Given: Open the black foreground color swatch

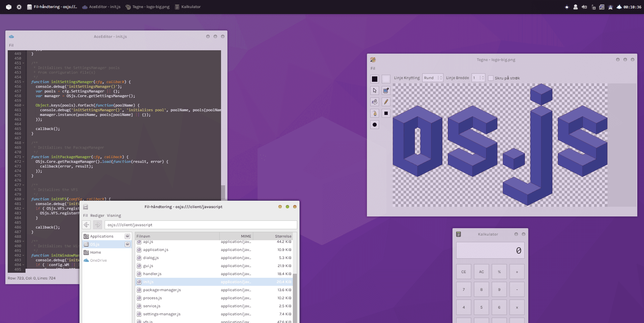Looking at the screenshot, I should [375, 79].
